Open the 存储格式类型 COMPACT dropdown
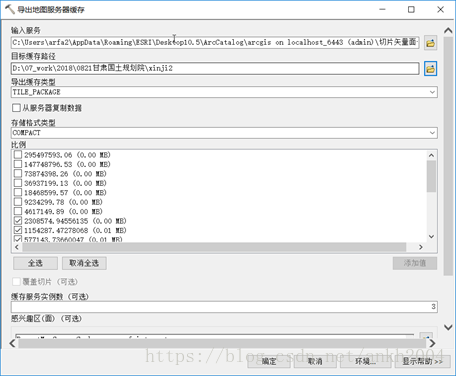The width and height of the screenshot is (456, 376). point(432,133)
